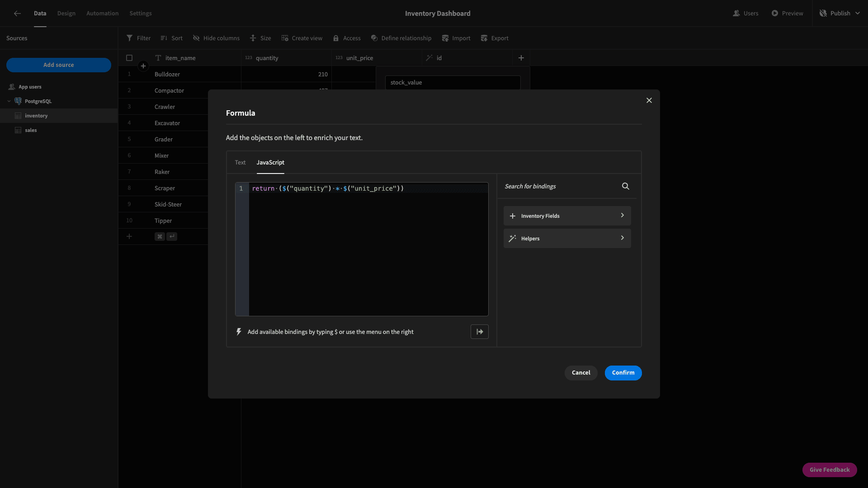Click the Export button
Viewport: 868px width, 488px height.
point(495,38)
